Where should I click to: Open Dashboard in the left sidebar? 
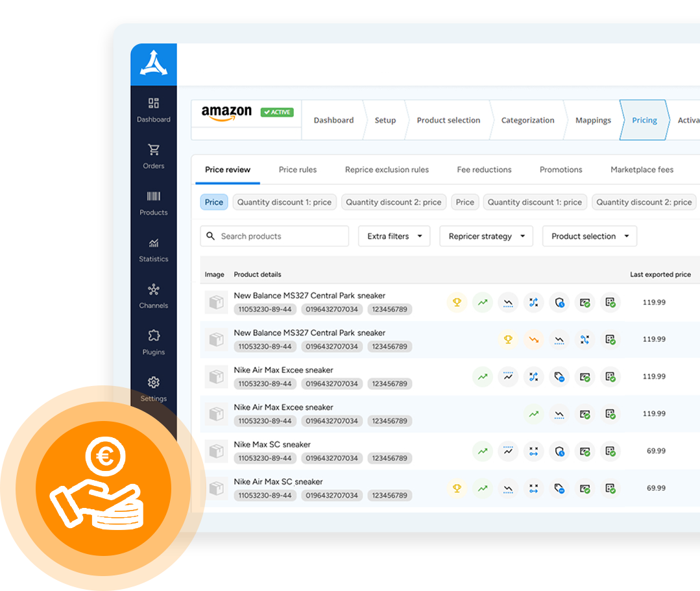[154, 109]
